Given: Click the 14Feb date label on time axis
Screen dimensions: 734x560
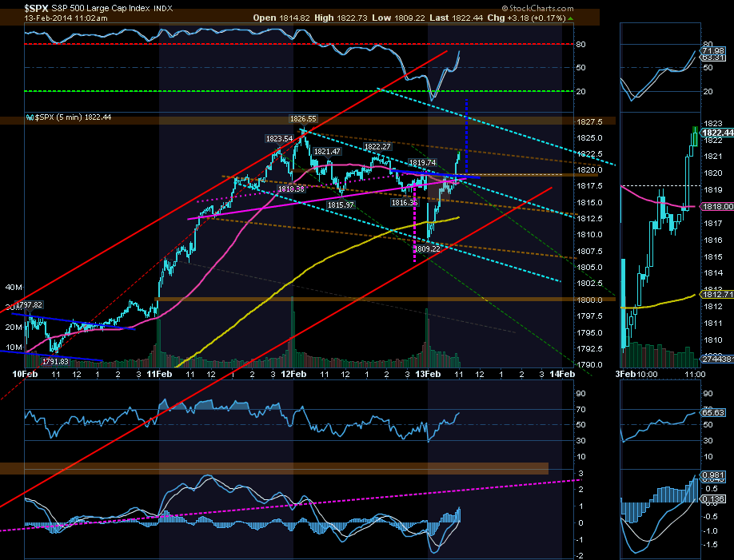Looking at the screenshot, I should click(x=562, y=374).
